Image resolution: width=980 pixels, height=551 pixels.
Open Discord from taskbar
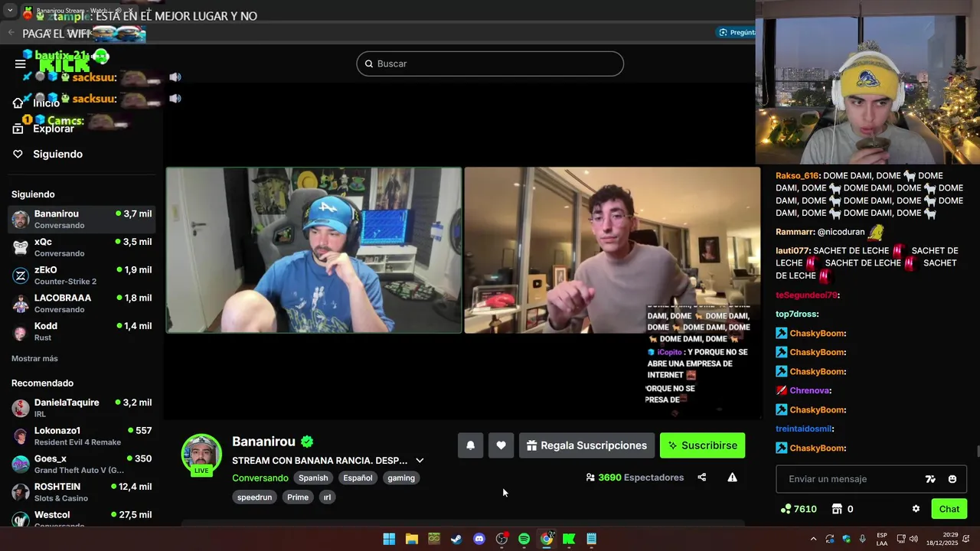(x=479, y=539)
